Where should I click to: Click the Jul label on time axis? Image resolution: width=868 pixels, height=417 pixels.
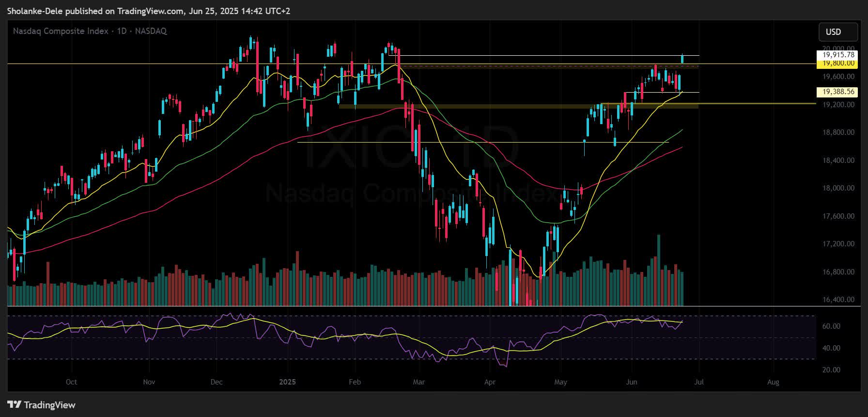click(699, 382)
